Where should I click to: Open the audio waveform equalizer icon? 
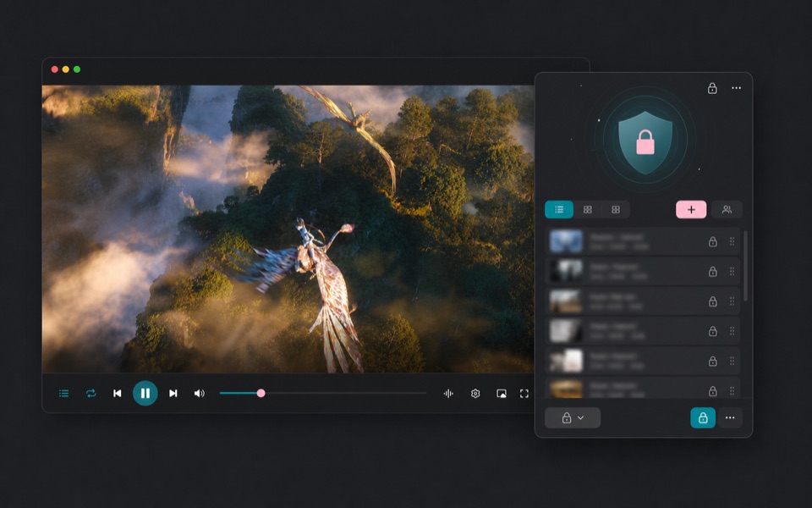coord(448,394)
